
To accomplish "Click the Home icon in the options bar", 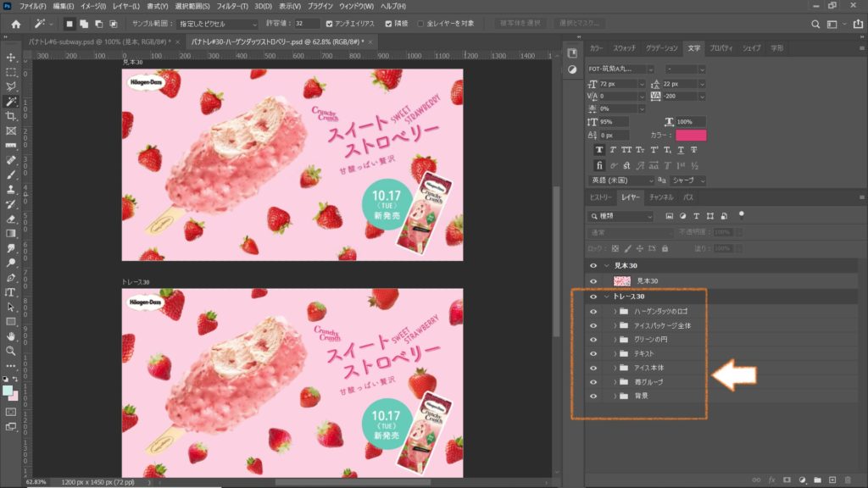I will pyautogui.click(x=15, y=24).
